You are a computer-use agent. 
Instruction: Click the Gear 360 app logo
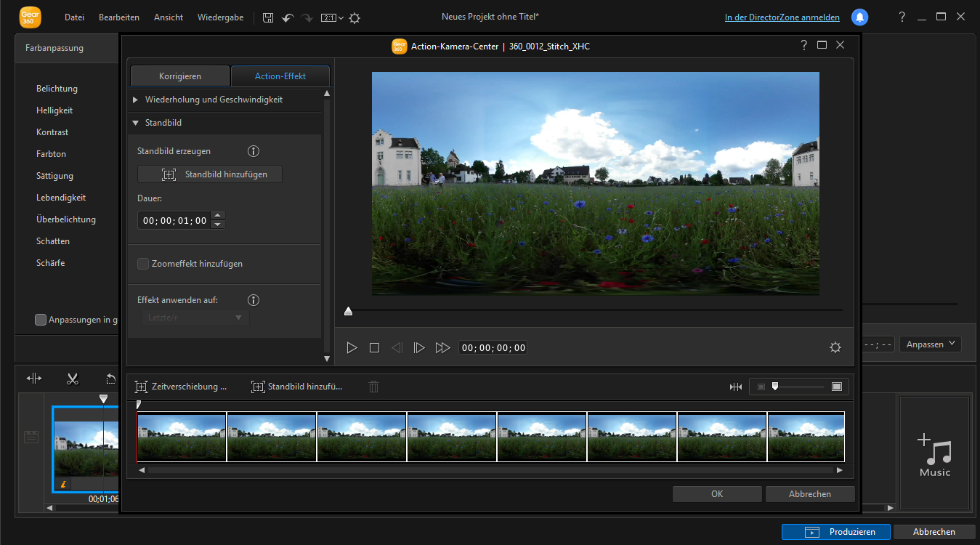31,17
